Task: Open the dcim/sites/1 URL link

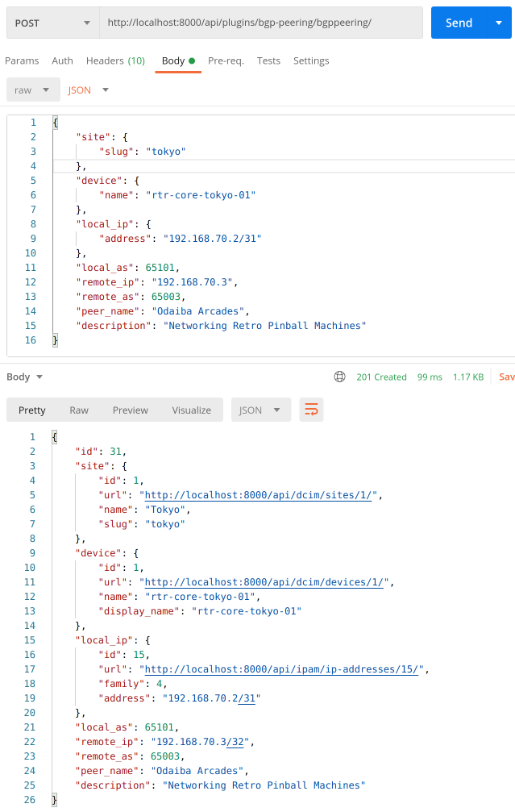Action: point(258,495)
